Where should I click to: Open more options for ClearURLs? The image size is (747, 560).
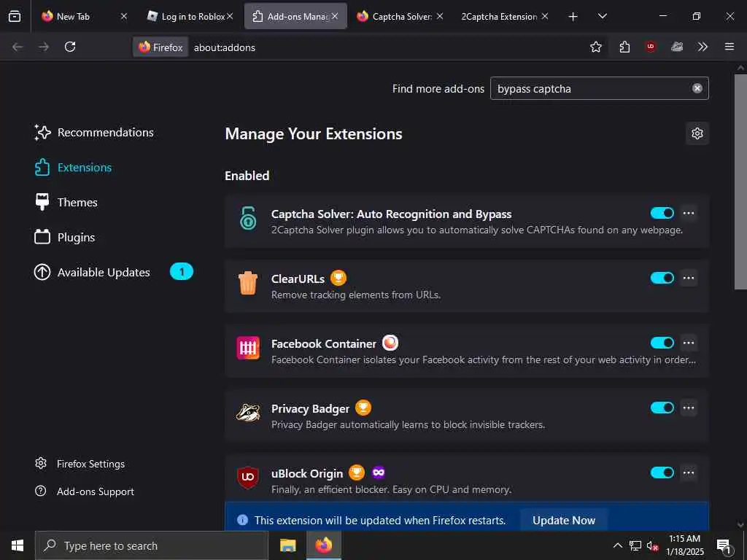(x=689, y=278)
